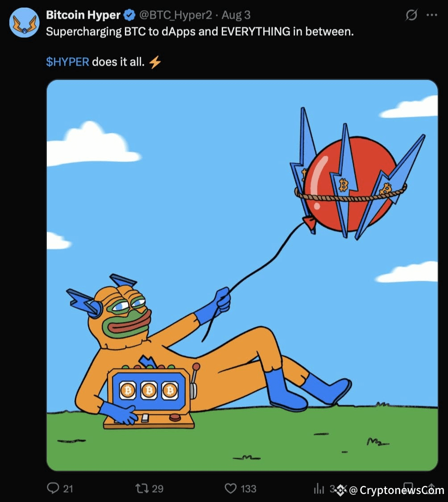Viewport: 448px width, 502px height.
Task: Click the Bitcoin Hyper display name
Action: 83,15
